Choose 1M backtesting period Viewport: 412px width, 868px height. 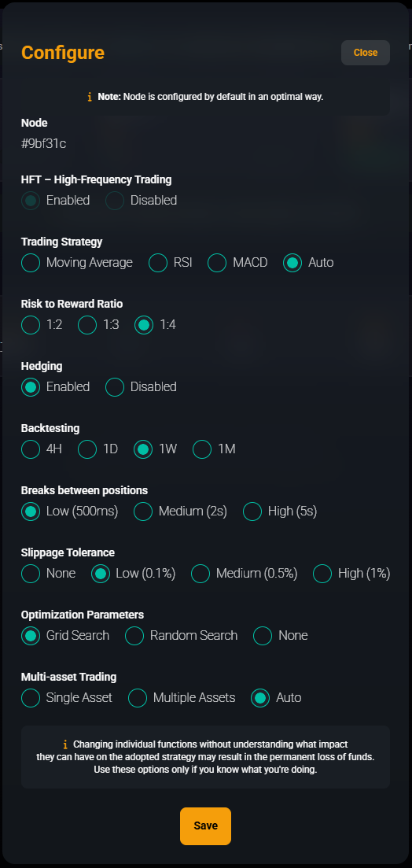click(x=202, y=449)
